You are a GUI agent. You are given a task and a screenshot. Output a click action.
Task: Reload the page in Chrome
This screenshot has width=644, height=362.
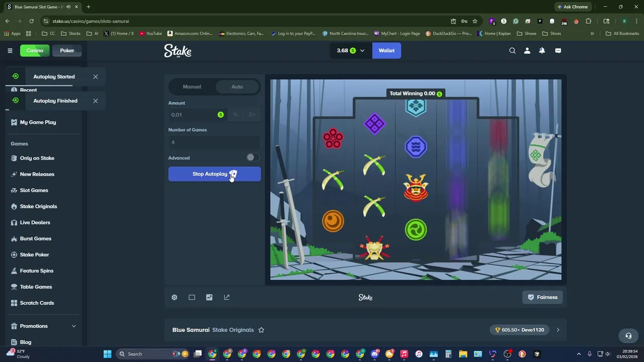point(31,21)
